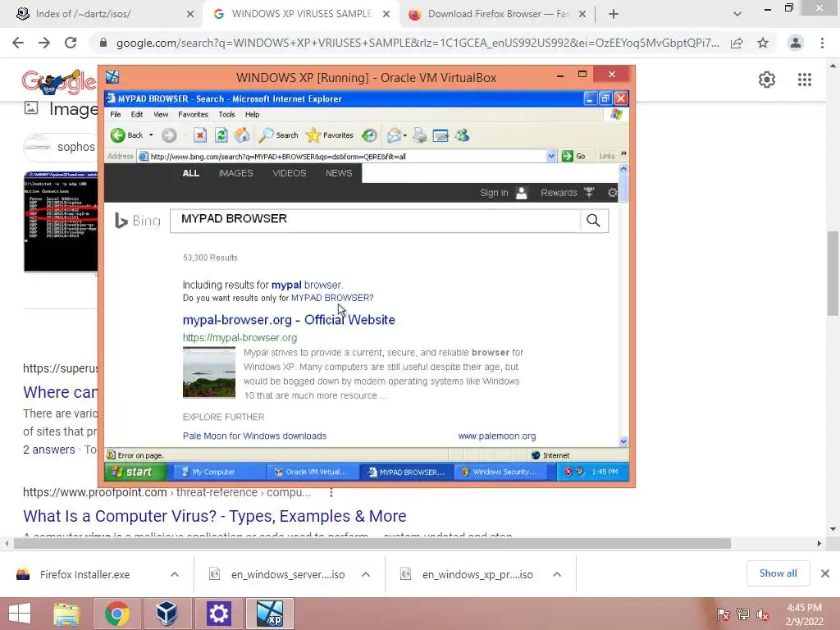Click the IE address bar URL field
The width and height of the screenshot is (840, 630).
343,157
